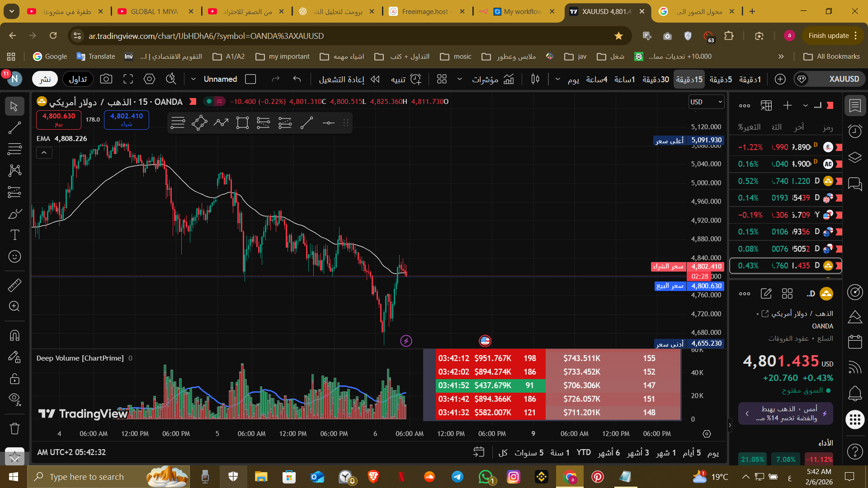This screenshot has height=488, width=868.
Task: Toggle the magnet mode tool
Action: (14, 335)
